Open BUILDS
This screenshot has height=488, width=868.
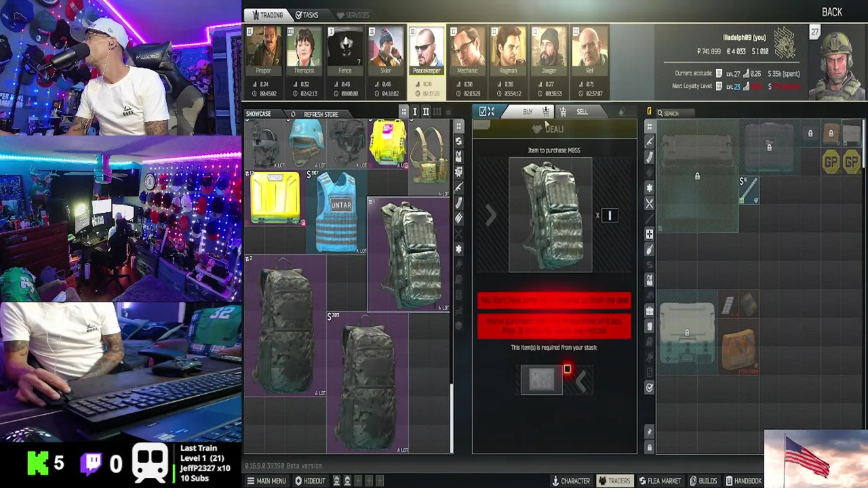(703, 481)
